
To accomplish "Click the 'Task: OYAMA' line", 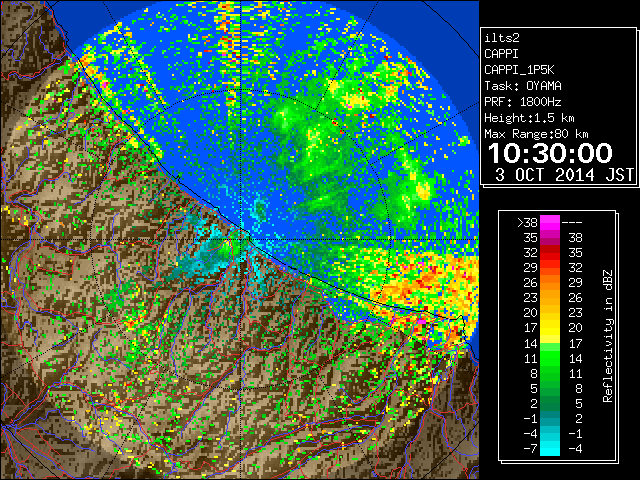I will click(523, 86).
